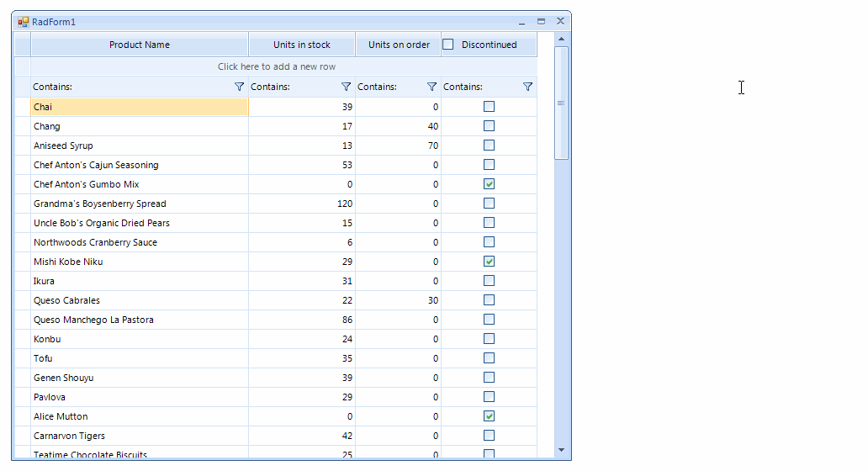The image size is (868, 471).
Task: Check the Discontinued box for Pavlova
Action: (x=489, y=397)
